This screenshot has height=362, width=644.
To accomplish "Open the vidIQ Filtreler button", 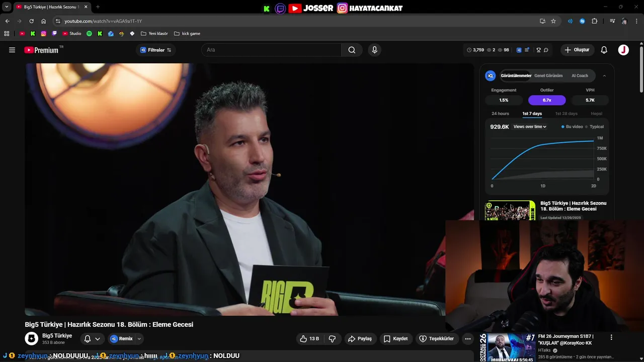I will [155, 50].
